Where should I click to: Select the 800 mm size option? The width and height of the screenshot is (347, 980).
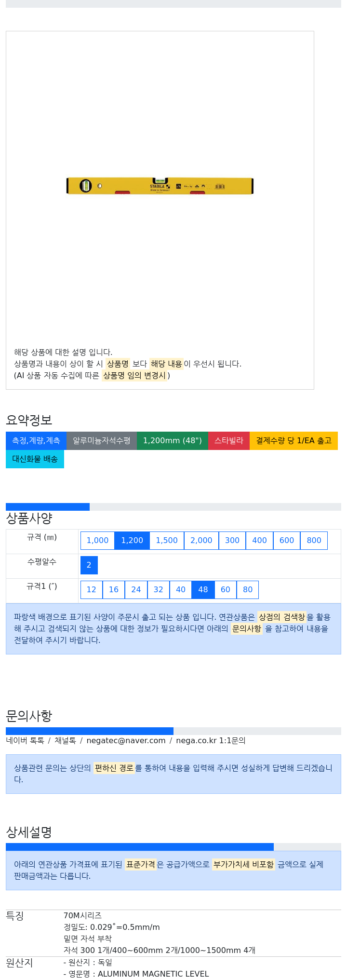point(314,541)
